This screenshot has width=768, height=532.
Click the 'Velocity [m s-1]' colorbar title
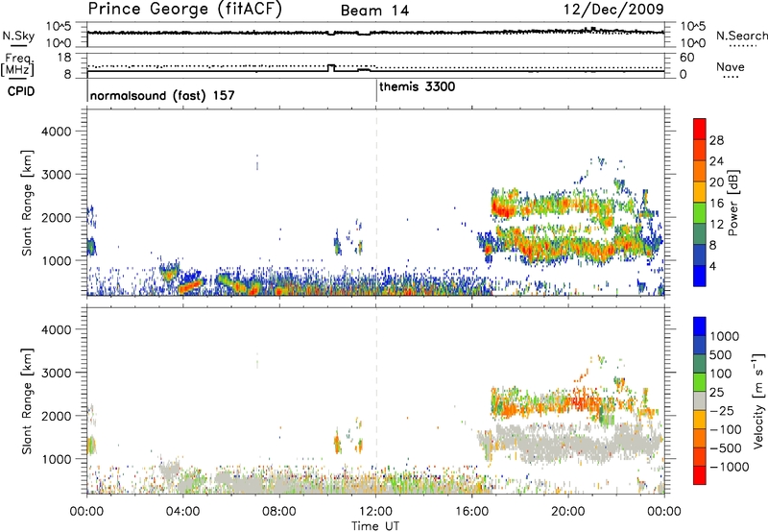coord(758,400)
